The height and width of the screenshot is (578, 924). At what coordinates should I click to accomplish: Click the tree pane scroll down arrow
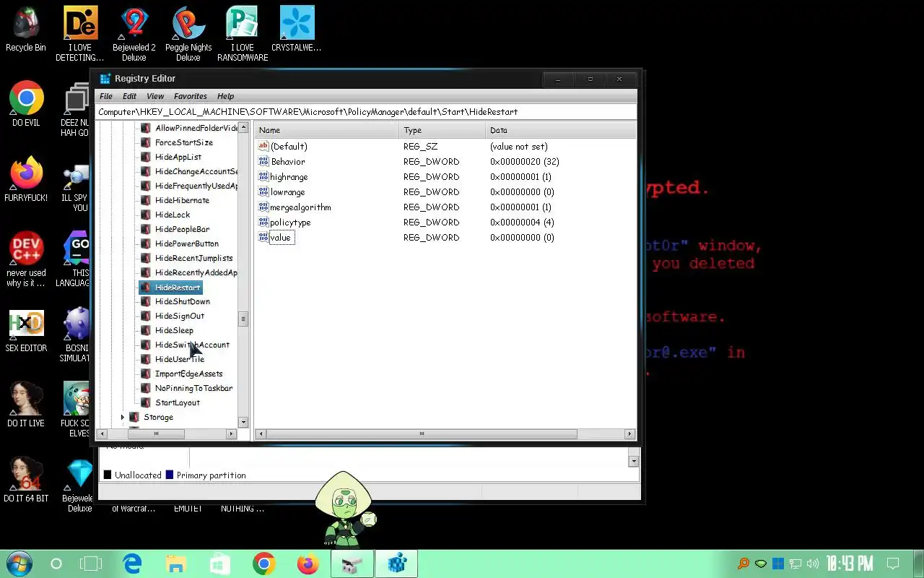click(243, 421)
